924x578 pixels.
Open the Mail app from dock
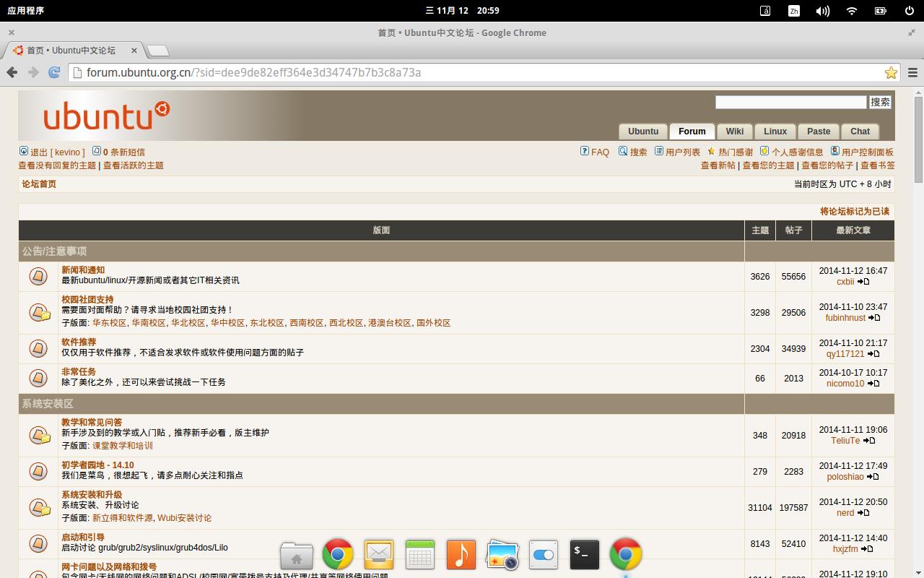coord(379,555)
